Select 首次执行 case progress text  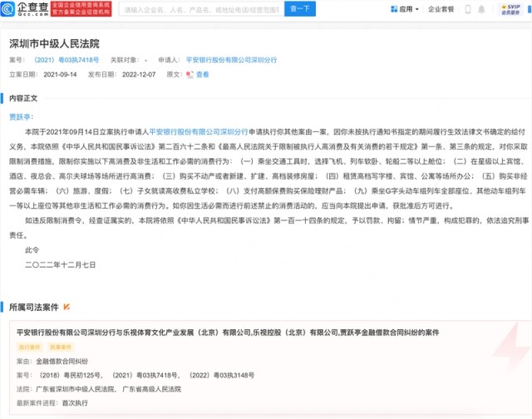(x=75, y=403)
